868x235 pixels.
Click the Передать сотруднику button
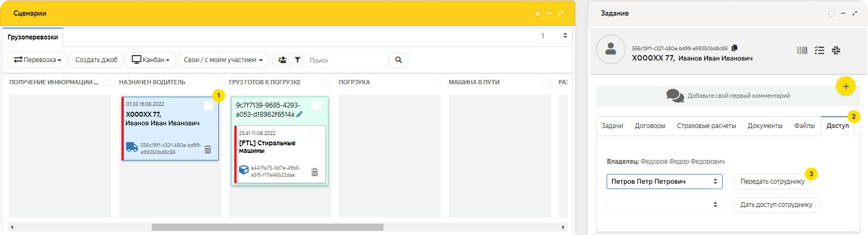point(772,182)
